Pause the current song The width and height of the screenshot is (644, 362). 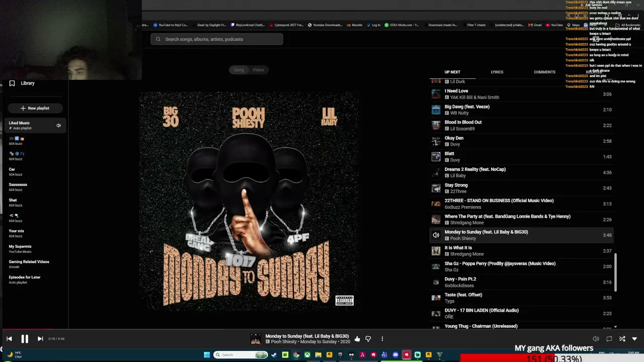pos(25,339)
